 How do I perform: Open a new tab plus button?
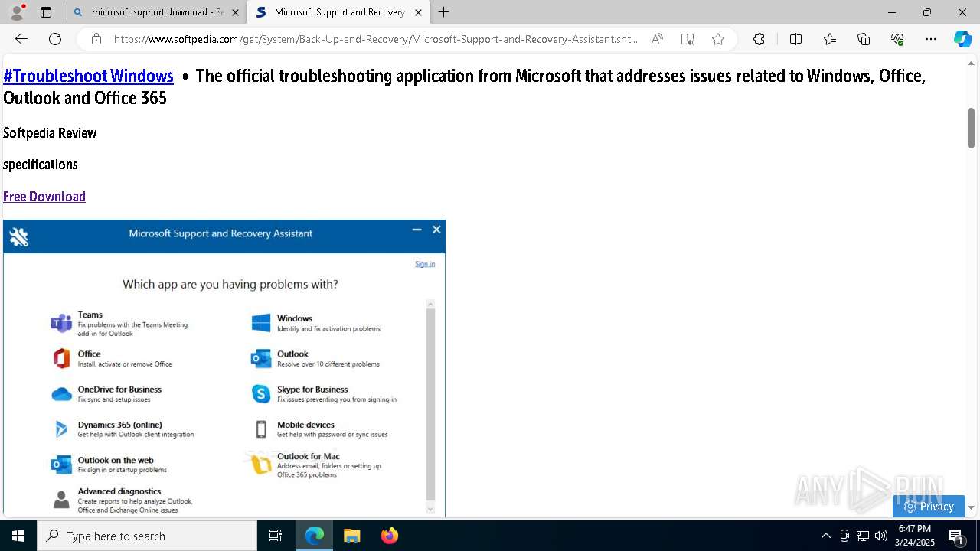click(444, 12)
